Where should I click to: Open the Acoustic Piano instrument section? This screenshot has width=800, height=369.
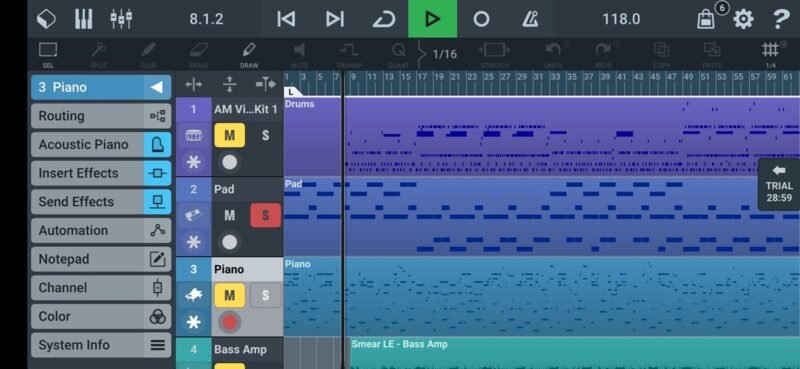click(x=101, y=144)
